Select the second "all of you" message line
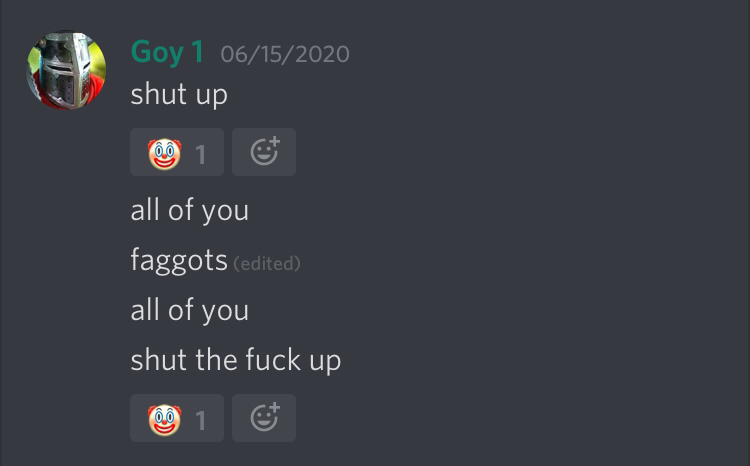Viewport: 750px width, 466px height. 189,311
